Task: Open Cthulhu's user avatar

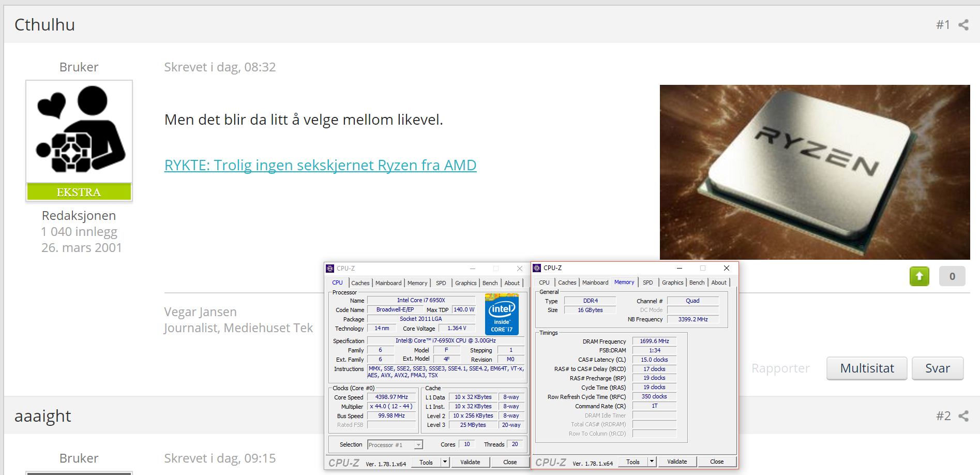Action: tap(79, 131)
